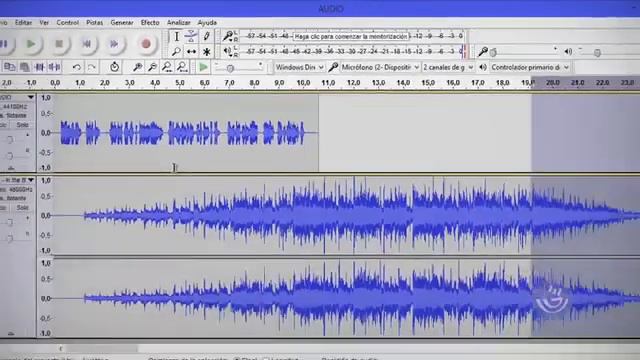Open the Efecto menu
640x360 pixels.
pyautogui.click(x=150, y=22)
